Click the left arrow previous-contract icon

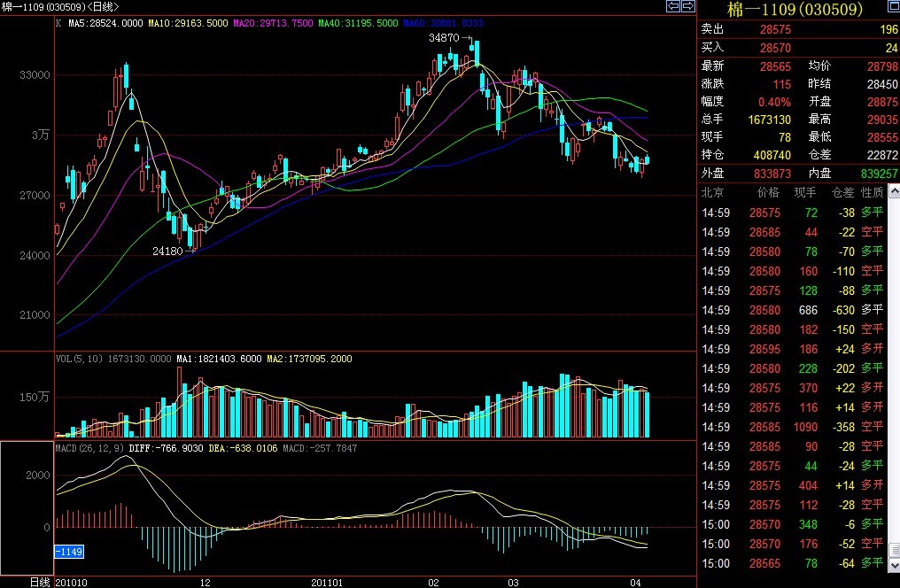[x=673, y=7]
